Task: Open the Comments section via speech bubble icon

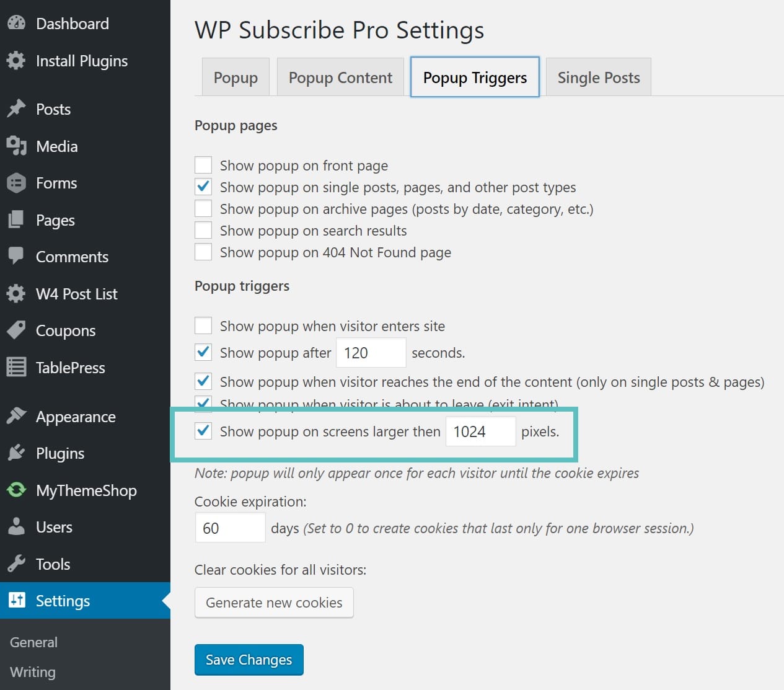Action: [x=17, y=257]
